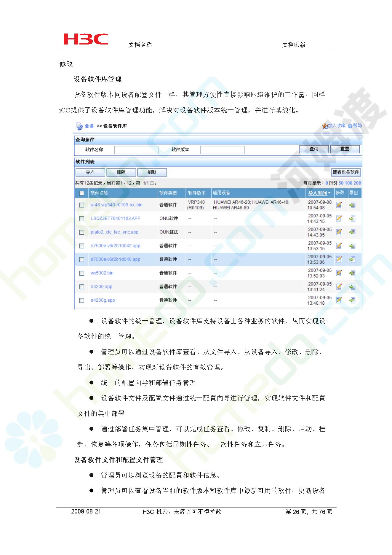Viewport: 392px width, 555px height.
Task: Export the s7500e-v6r2b1d040.app entry
Action: [352, 259]
